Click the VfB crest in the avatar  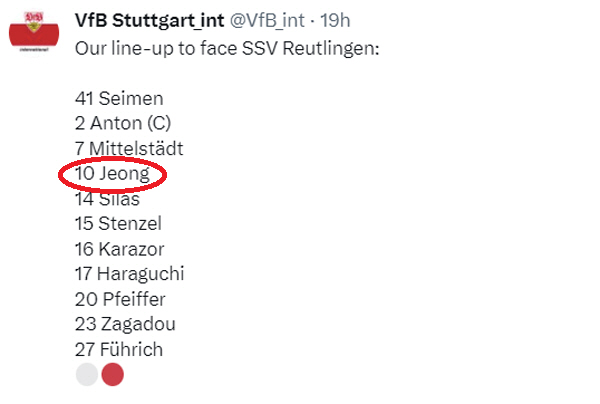coord(34,22)
